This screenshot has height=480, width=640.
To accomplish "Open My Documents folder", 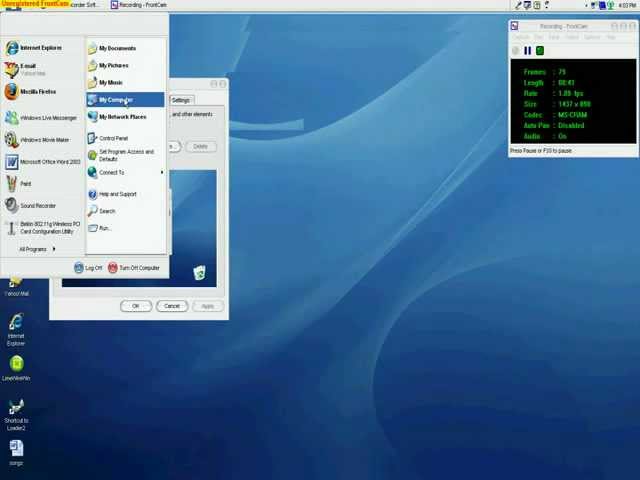I will coord(126,48).
